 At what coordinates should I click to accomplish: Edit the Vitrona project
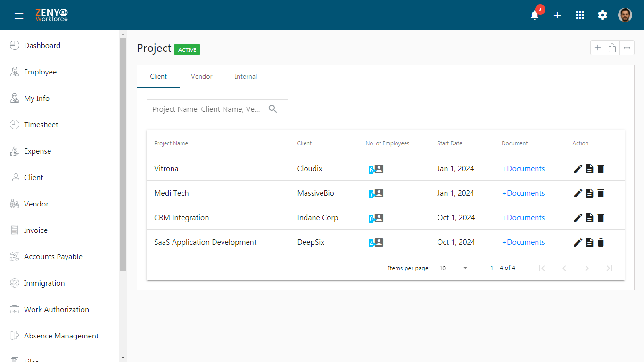(578, 169)
